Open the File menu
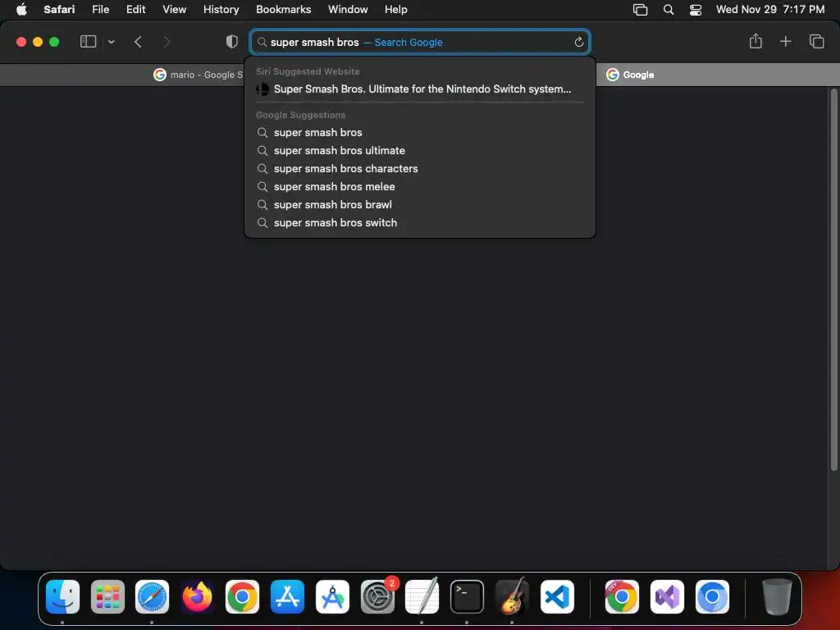The image size is (840, 630). click(100, 9)
